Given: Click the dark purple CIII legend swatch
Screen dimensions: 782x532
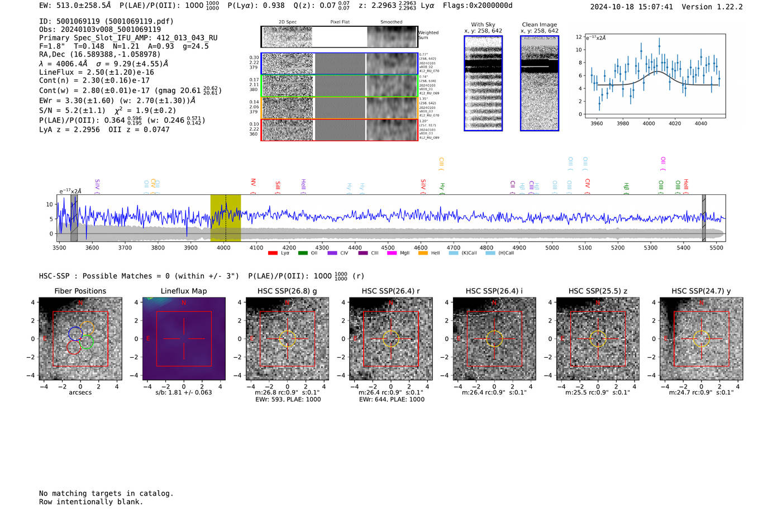Looking at the screenshot, I should point(363,253).
